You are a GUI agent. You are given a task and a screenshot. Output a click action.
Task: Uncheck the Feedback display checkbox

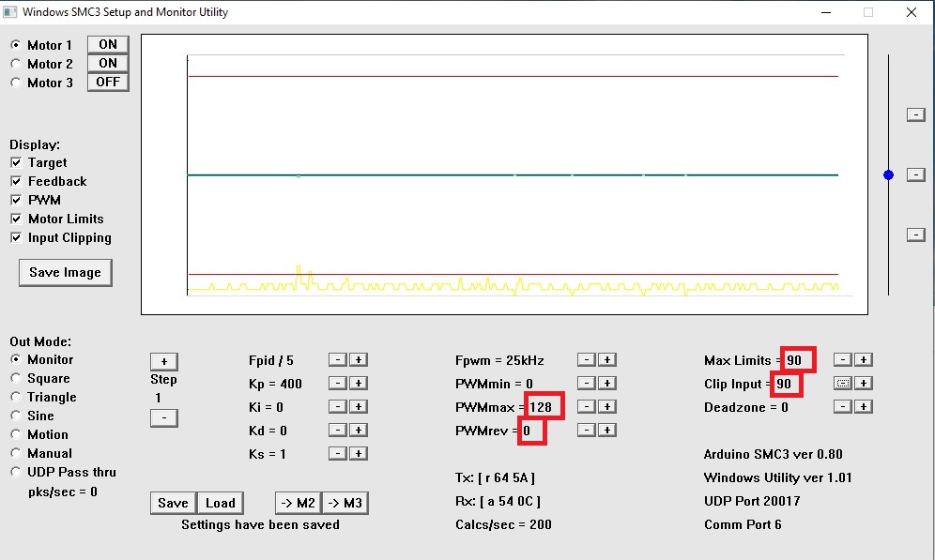(x=16, y=181)
